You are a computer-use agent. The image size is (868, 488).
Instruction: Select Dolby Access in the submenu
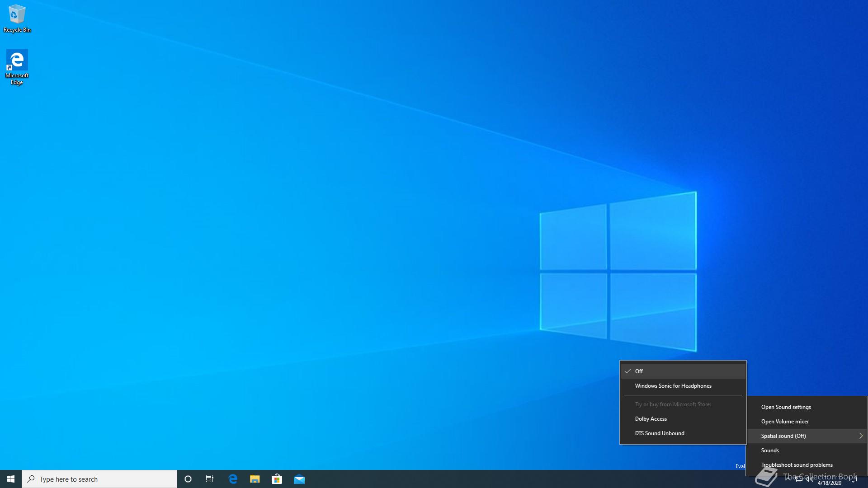(683, 419)
